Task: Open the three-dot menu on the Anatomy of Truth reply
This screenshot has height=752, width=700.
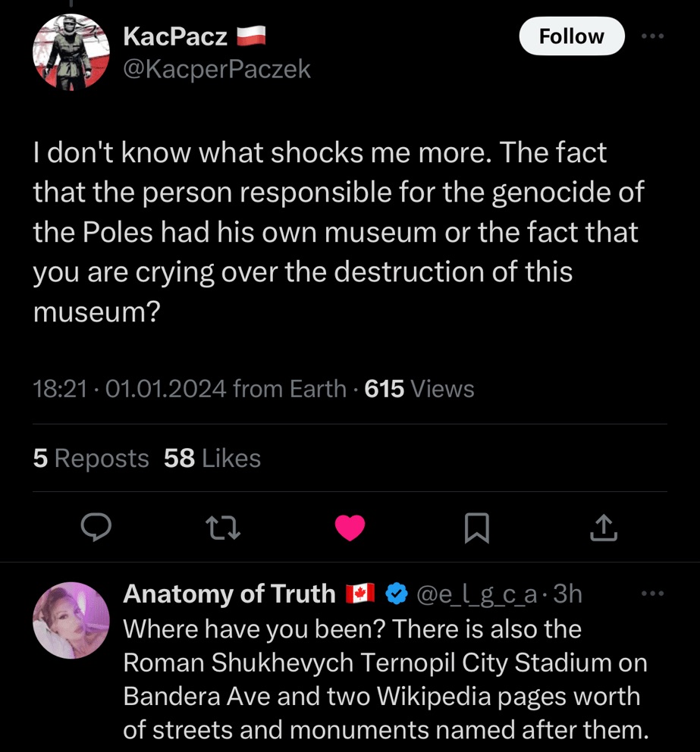Action: (x=652, y=594)
